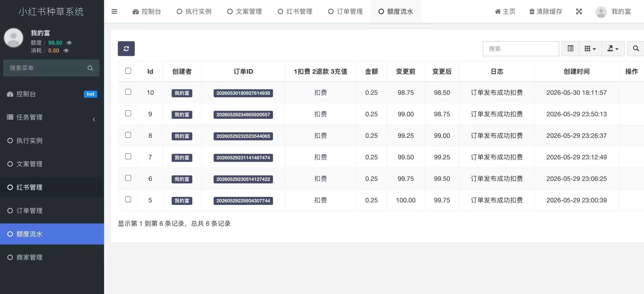Focus the table 搜索 input field
The image size is (644, 294).
(x=521, y=48)
